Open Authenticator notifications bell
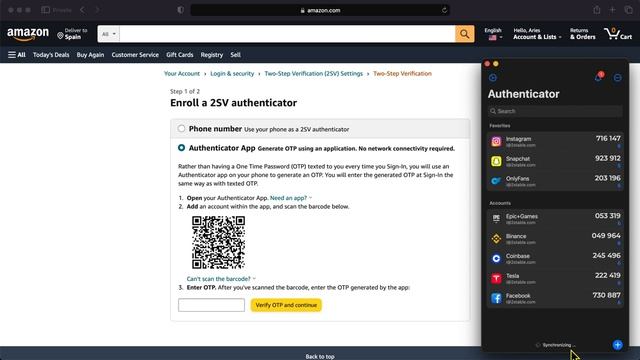The image size is (640, 360). point(598,77)
